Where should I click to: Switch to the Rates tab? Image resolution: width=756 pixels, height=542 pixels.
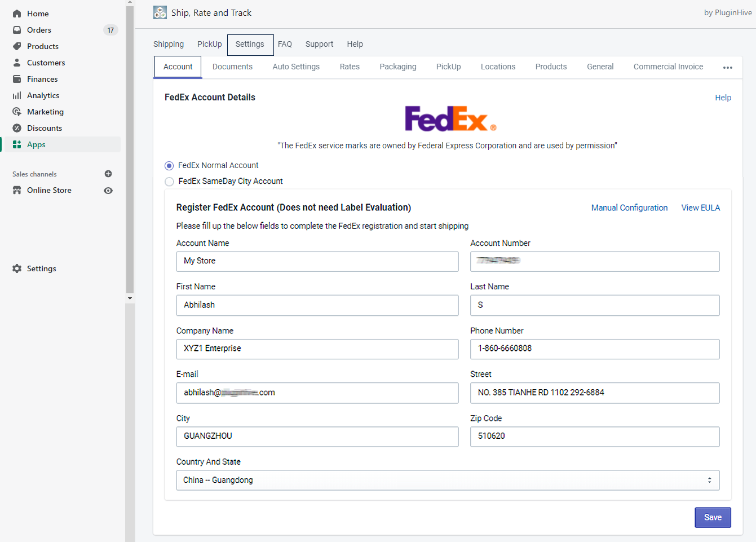click(350, 67)
